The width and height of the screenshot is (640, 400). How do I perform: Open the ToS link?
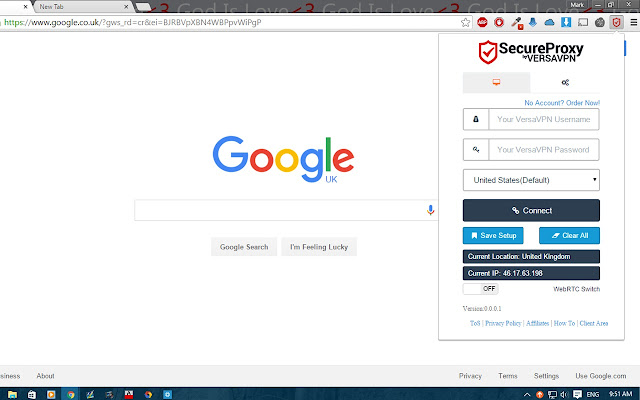475,323
